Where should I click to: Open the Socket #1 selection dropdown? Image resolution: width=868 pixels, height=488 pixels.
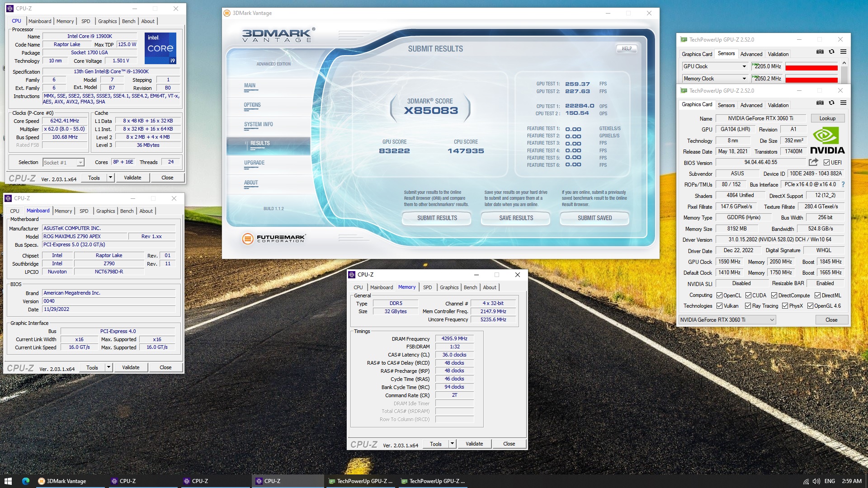tap(64, 163)
